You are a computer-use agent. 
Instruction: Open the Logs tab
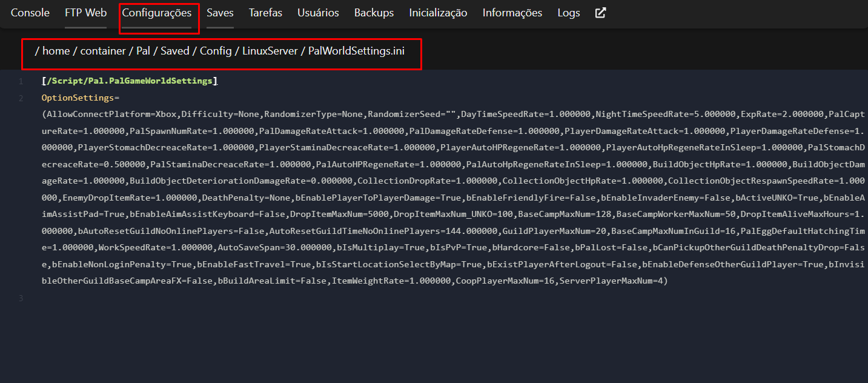569,13
